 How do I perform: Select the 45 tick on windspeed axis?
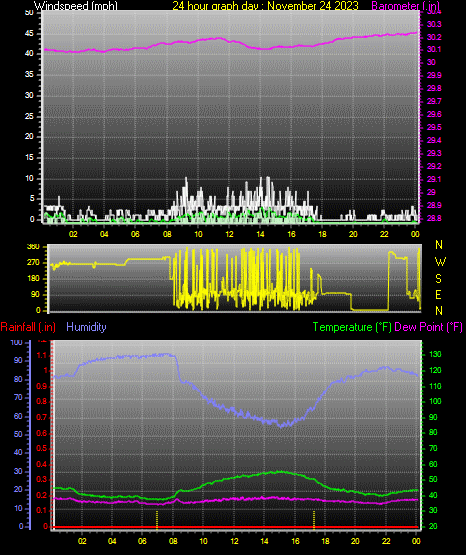tap(29, 34)
